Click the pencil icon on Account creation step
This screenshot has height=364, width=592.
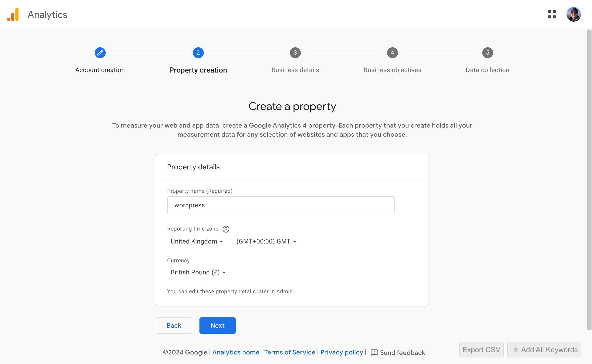(100, 53)
